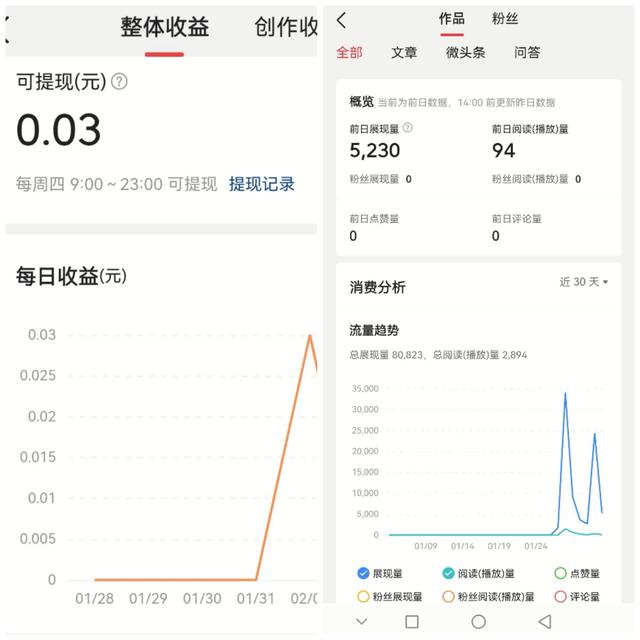The image size is (640, 640).
Task: Tap the 01/31 point on earnings chart
Action: [x=256, y=579]
